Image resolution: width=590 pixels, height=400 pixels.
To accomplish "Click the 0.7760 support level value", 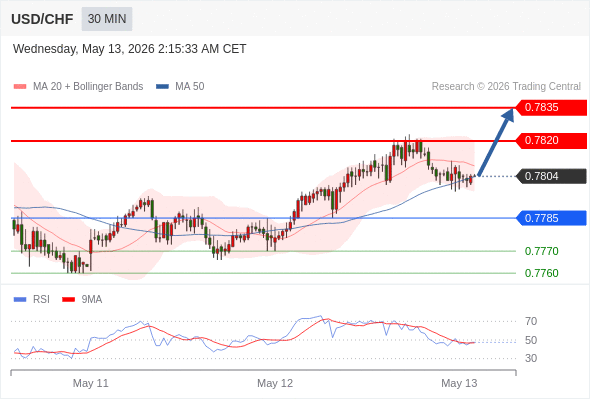I will coord(541,273).
